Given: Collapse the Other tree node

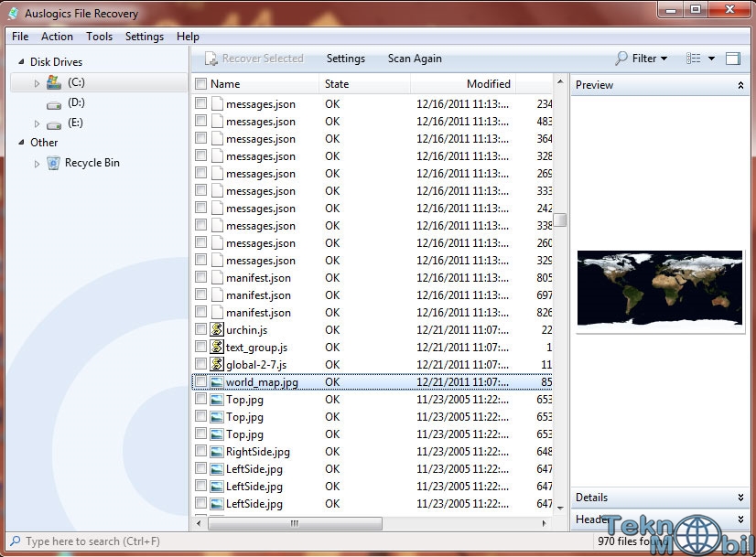Looking at the screenshot, I should [21, 142].
